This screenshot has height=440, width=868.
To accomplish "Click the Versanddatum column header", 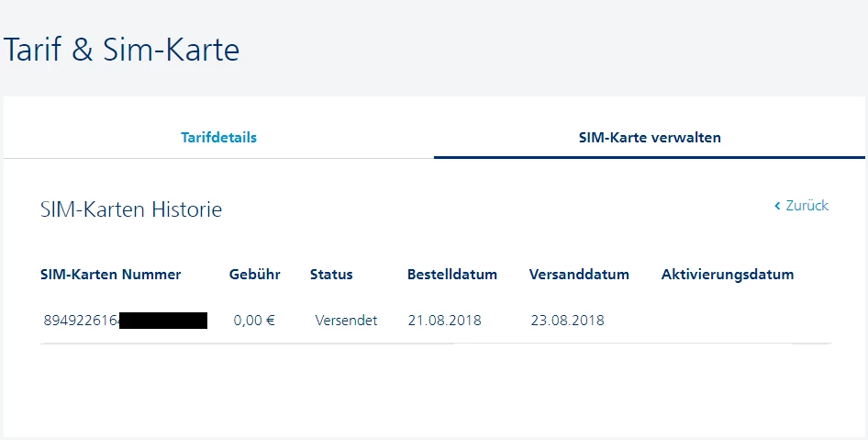I will point(579,275).
